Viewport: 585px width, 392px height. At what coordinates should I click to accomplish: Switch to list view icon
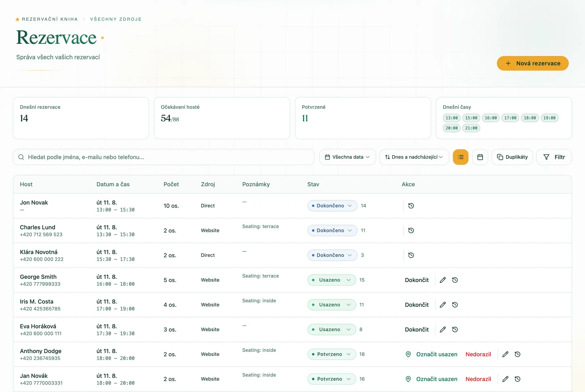click(x=461, y=157)
